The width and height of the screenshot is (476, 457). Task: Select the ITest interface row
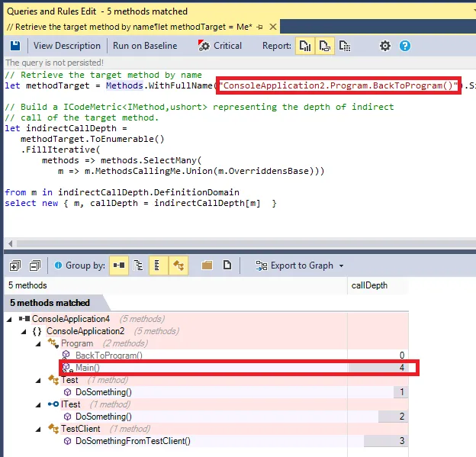click(207, 404)
